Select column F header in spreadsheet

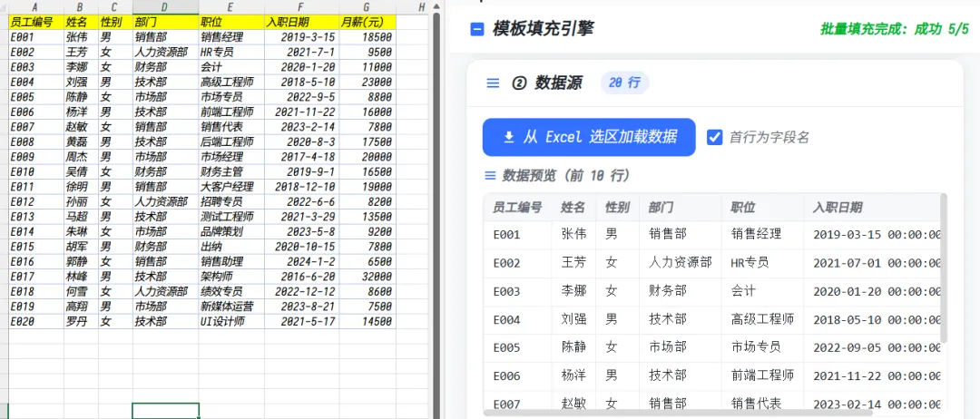[x=302, y=7]
